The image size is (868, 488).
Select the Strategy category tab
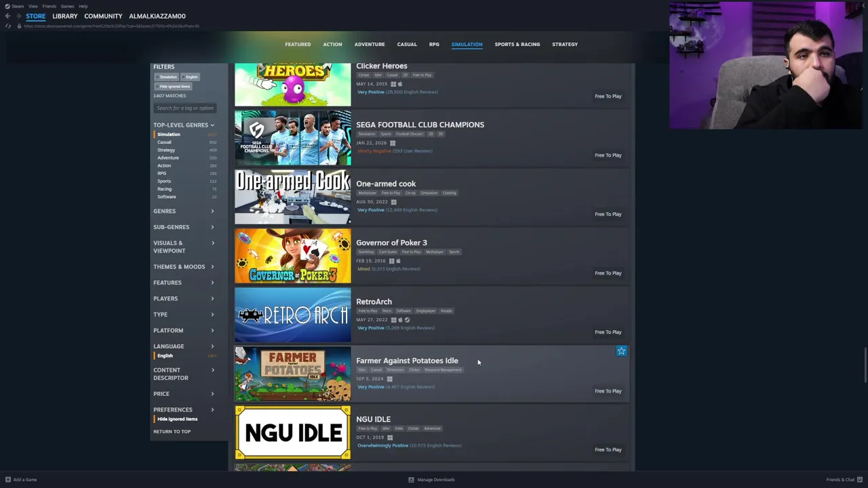tap(565, 44)
